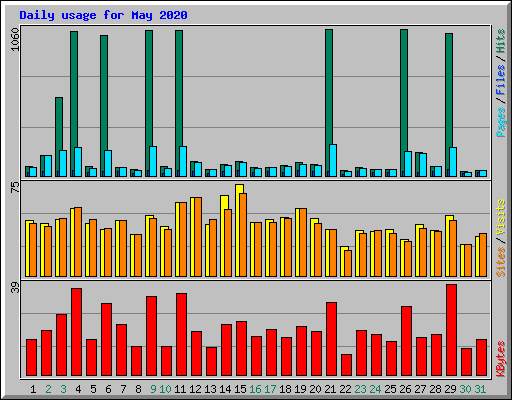Click the cyan Files bar for day 9
512x400 pixels.
(x=153, y=161)
